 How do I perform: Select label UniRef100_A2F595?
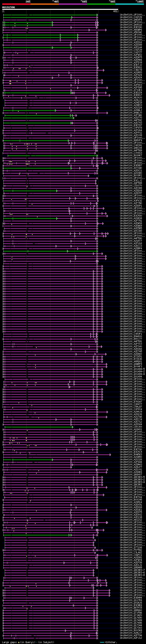pyautogui.click(x=131, y=88)
